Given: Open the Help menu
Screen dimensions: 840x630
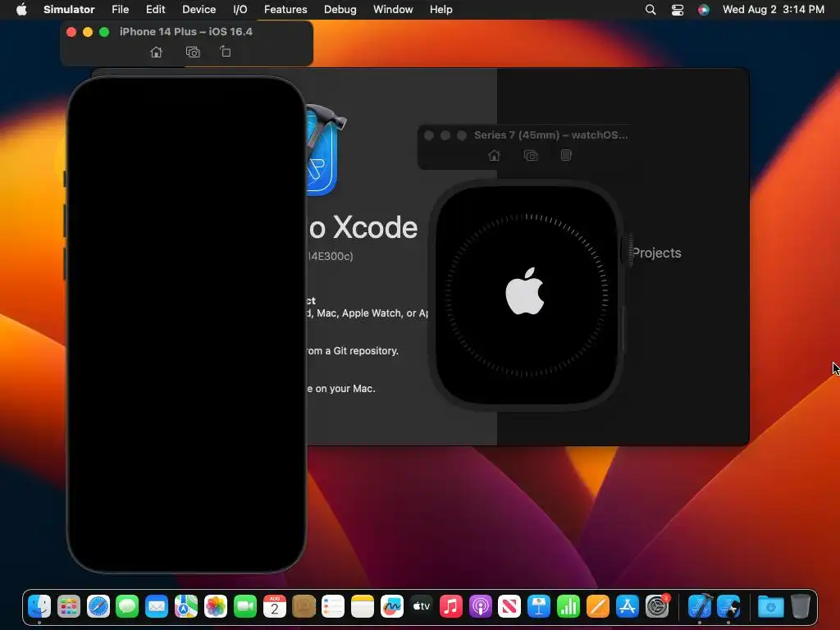Looking at the screenshot, I should click(441, 9).
